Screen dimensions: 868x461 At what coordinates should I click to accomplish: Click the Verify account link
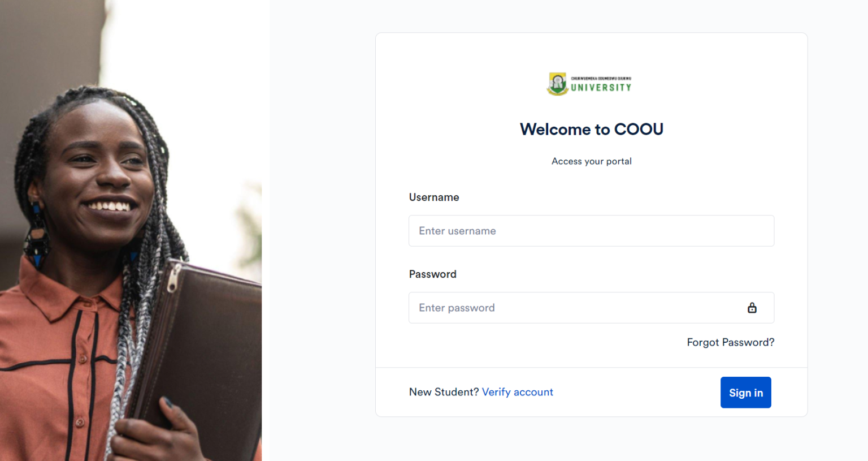pos(518,392)
